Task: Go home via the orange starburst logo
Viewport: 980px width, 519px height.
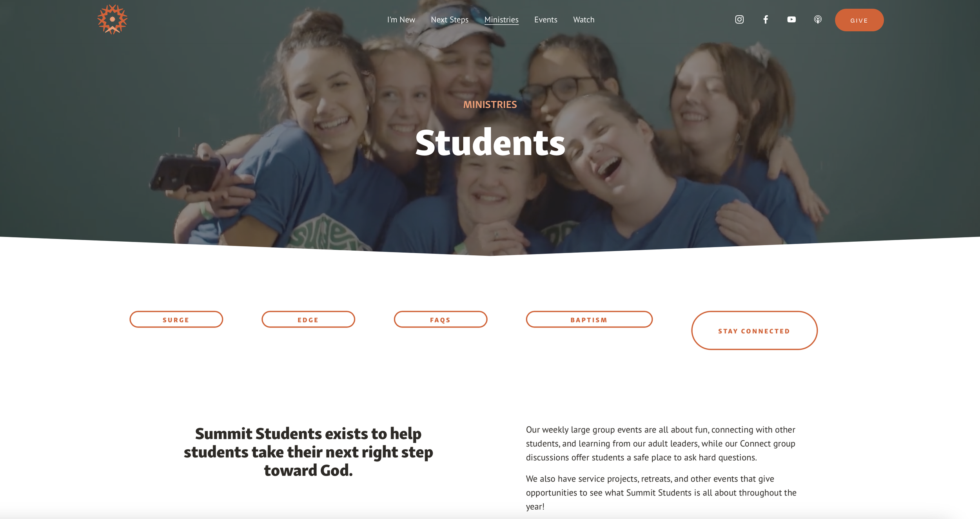Action: coord(113,19)
